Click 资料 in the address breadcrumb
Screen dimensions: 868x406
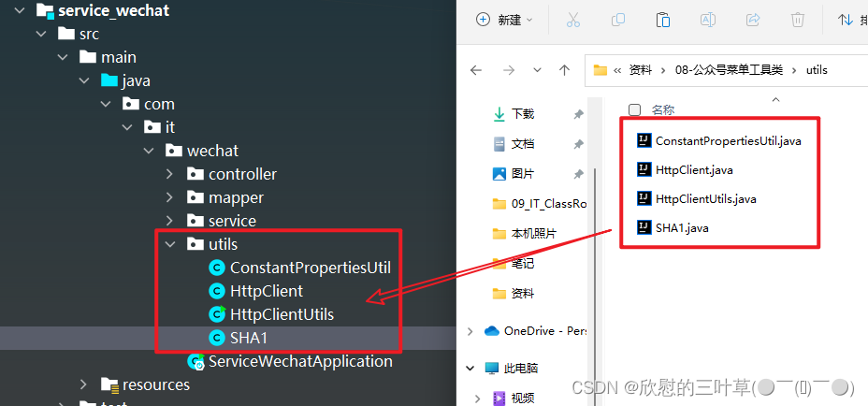tap(640, 70)
